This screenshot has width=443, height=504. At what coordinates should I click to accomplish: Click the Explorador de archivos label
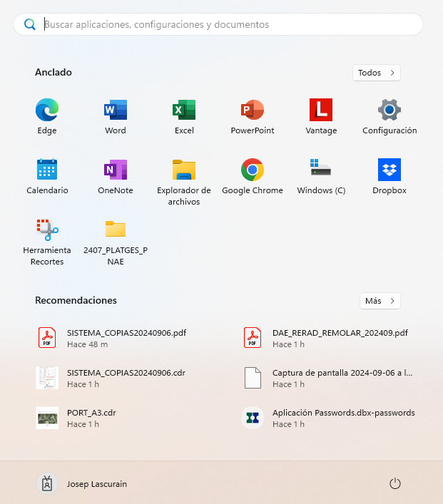184,196
